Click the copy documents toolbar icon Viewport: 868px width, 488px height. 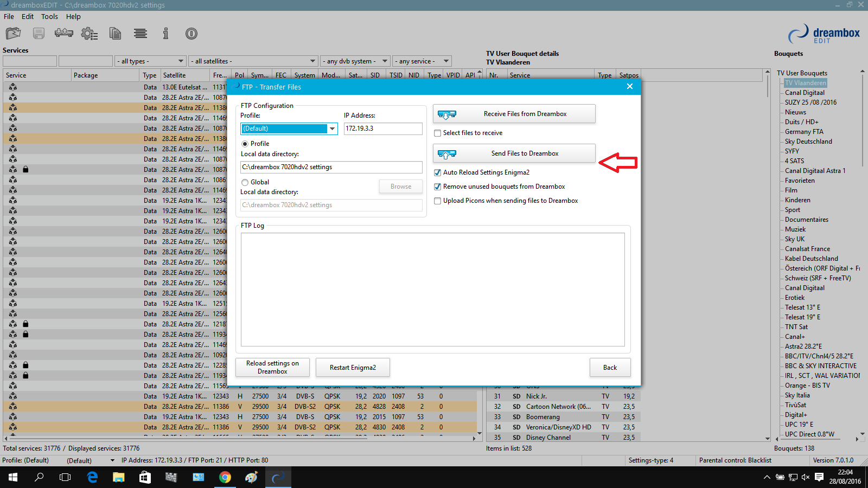pyautogui.click(x=115, y=34)
